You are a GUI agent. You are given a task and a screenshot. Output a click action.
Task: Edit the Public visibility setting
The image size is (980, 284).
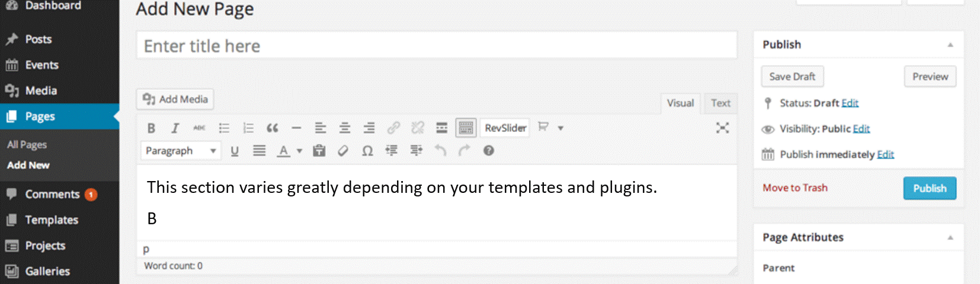point(861,129)
